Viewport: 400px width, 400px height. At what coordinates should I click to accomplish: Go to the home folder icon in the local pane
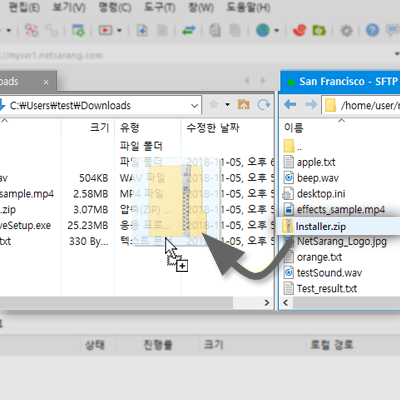click(244, 105)
